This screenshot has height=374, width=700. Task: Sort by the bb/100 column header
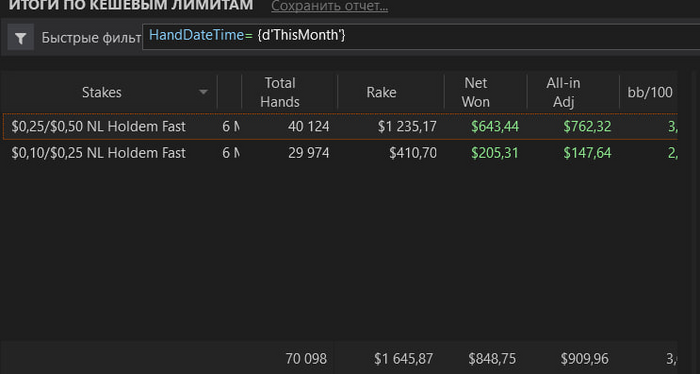pos(650,92)
